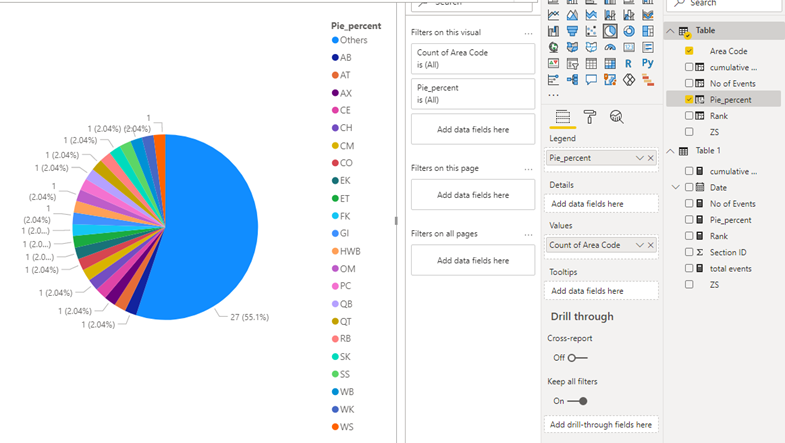Image resolution: width=785 pixels, height=443 pixels.
Task: Choose the Slicer visual icon
Action: [x=572, y=64]
